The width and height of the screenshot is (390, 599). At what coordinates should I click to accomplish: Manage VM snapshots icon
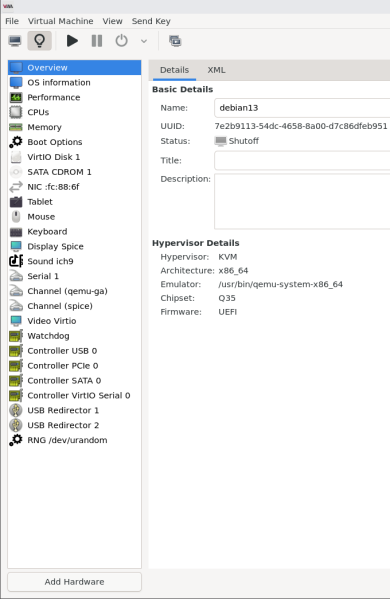175,41
